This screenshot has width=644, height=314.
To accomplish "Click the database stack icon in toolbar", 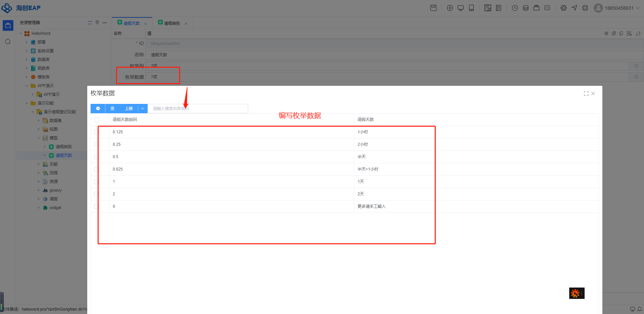I will tap(526, 8).
